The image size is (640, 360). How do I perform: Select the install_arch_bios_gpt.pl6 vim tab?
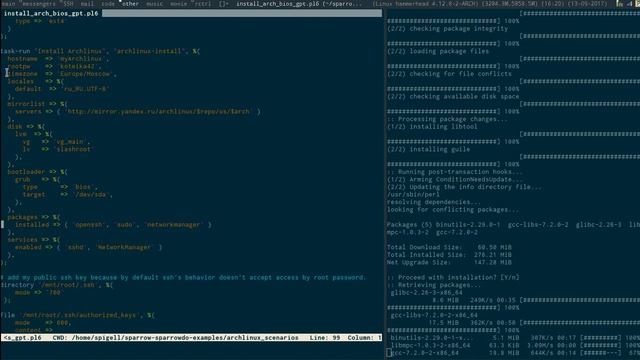point(51,13)
